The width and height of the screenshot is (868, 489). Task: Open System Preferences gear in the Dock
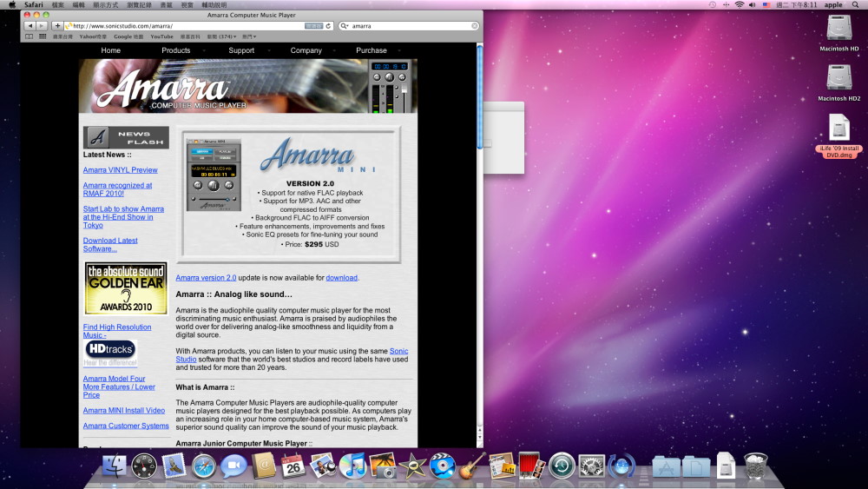click(x=591, y=466)
